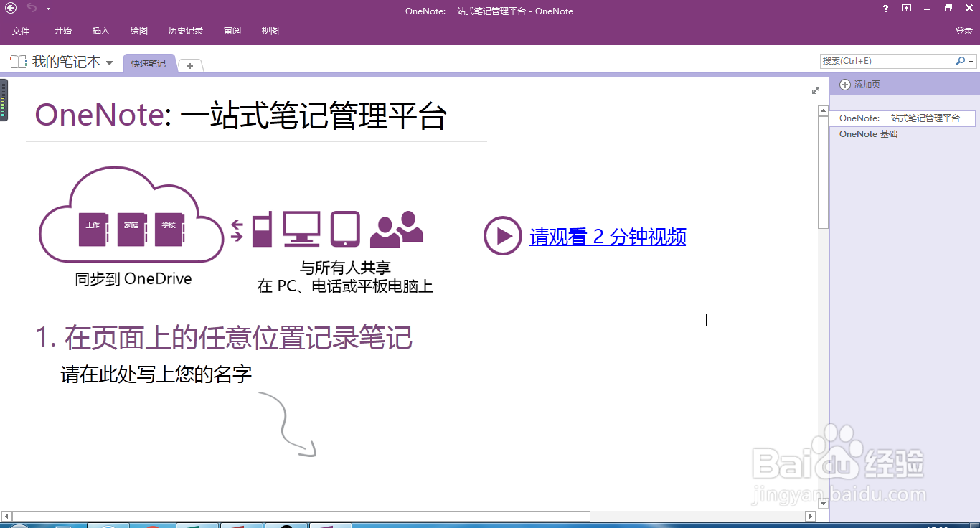Open the 视图 ribbon tab

tap(270, 31)
